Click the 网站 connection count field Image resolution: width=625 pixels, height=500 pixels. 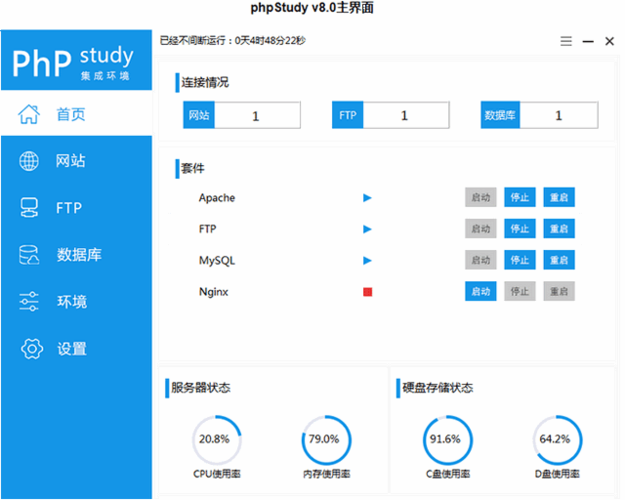pyautogui.click(x=257, y=115)
